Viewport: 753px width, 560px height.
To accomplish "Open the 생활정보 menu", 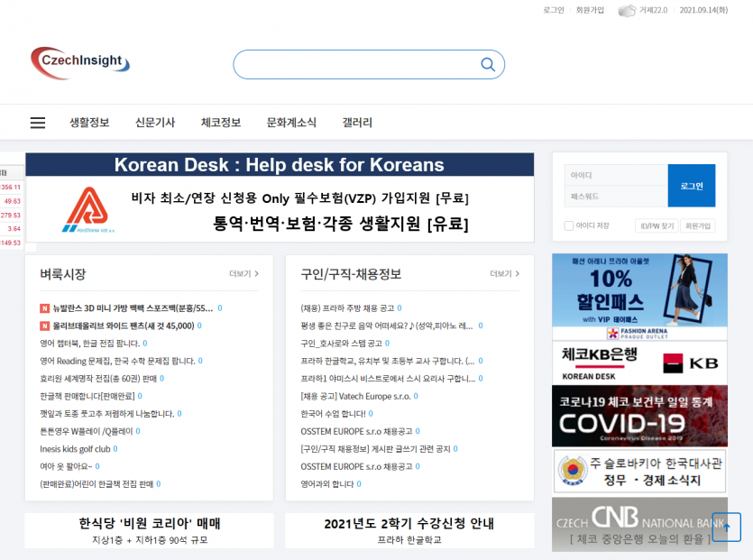I will click(89, 123).
